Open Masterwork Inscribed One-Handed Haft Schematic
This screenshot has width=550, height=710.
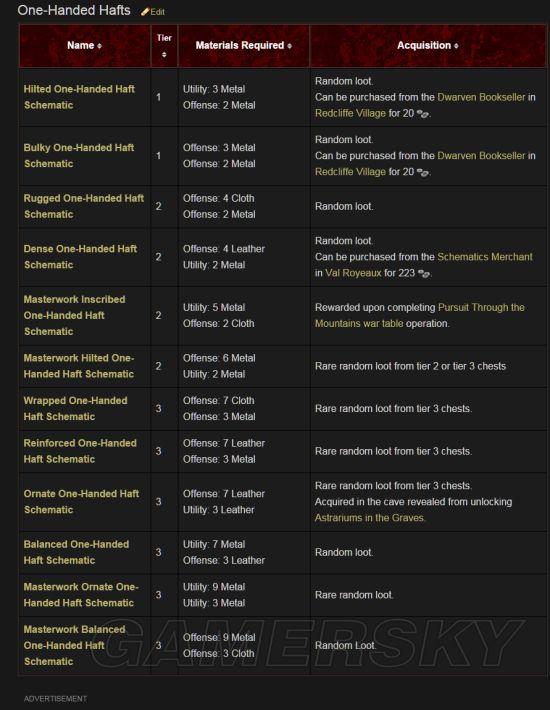pos(74,315)
